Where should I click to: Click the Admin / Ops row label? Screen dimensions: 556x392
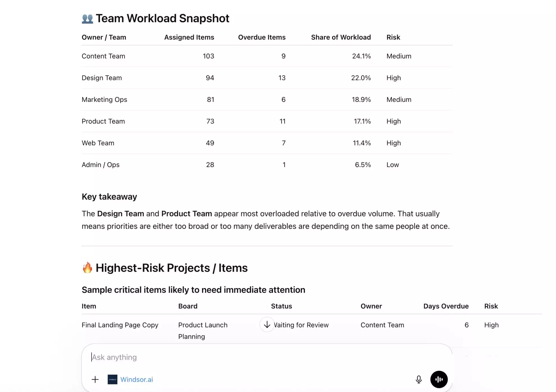click(x=101, y=165)
